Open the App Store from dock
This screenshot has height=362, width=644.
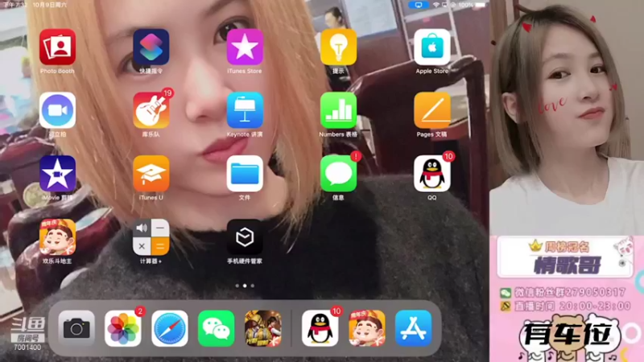point(414,328)
